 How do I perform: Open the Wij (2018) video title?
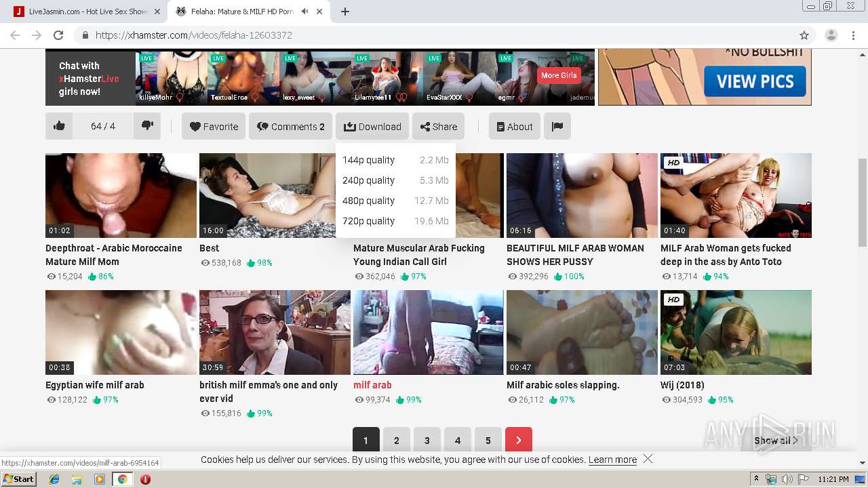tap(682, 385)
